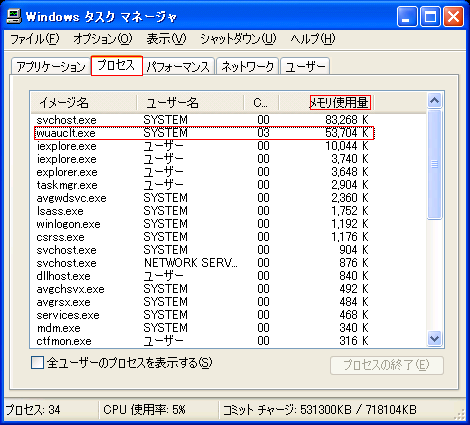
Task: Sort by イメージ名 column header
Action: 84,102
